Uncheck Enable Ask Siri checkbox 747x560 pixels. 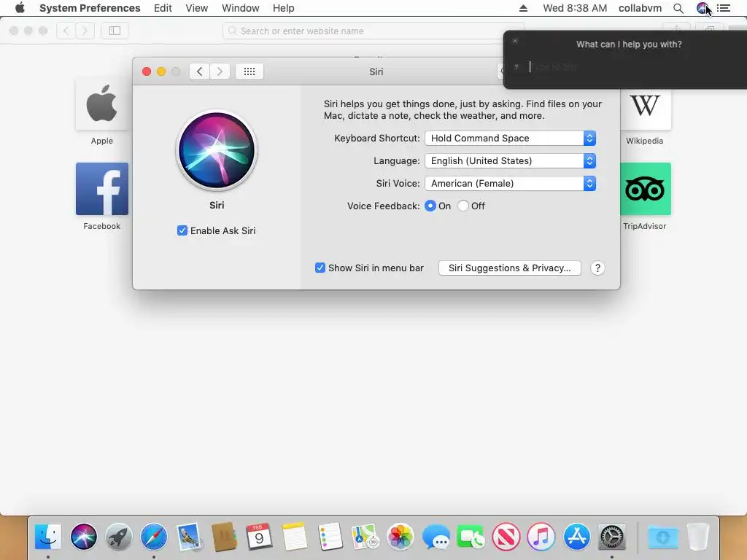tap(182, 230)
